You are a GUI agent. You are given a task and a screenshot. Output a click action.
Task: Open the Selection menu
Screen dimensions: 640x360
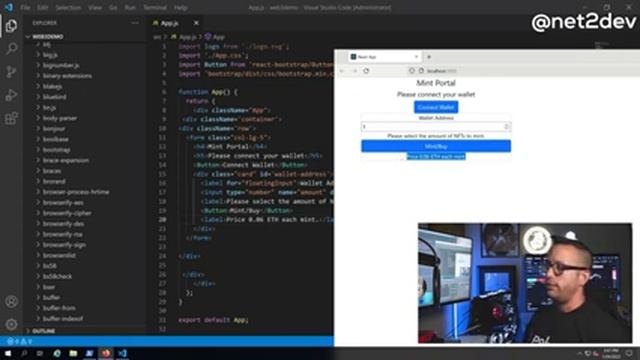(x=68, y=7)
